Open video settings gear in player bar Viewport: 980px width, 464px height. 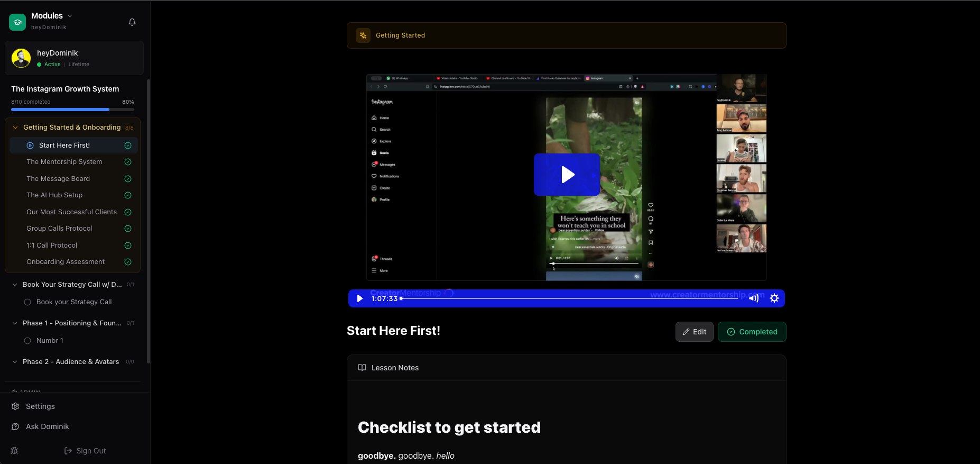pyautogui.click(x=774, y=298)
